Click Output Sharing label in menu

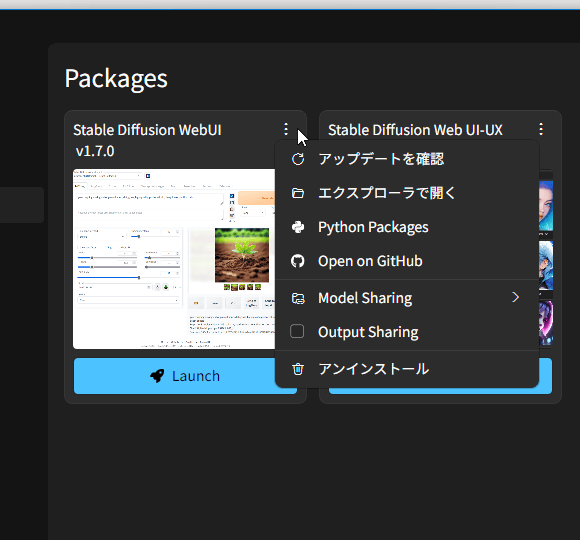point(368,332)
